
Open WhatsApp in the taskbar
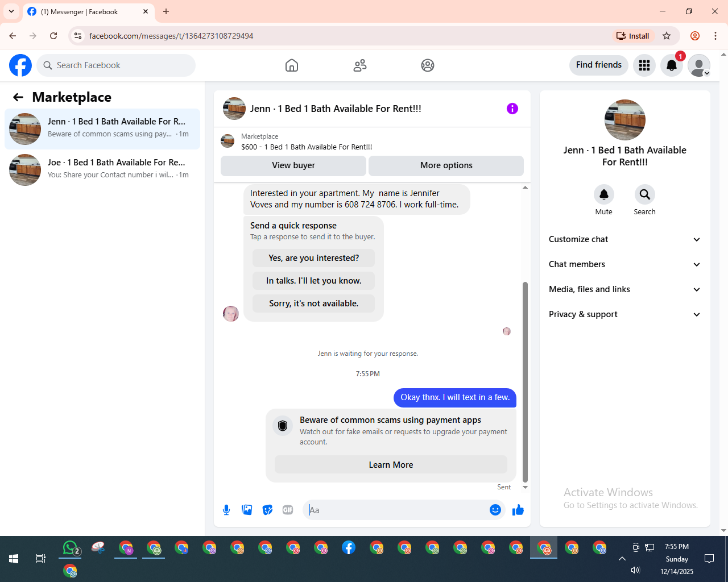coord(71,548)
